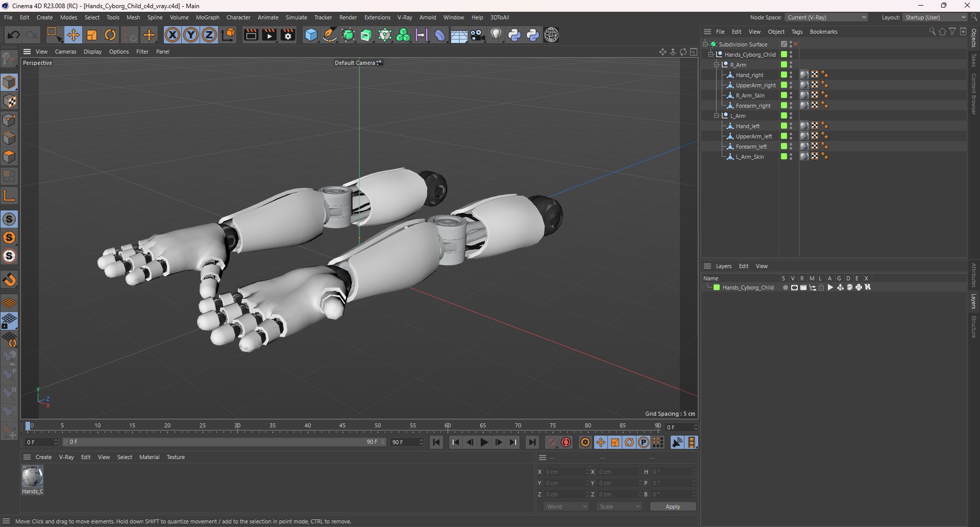Play the animation forward
Image resolution: width=980 pixels, height=527 pixels.
pyautogui.click(x=484, y=442)
